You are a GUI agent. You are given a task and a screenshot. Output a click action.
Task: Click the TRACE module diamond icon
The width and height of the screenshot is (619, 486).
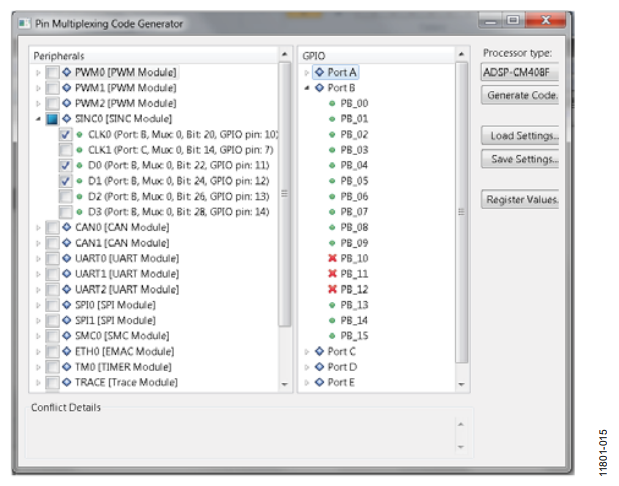[67, 382]
